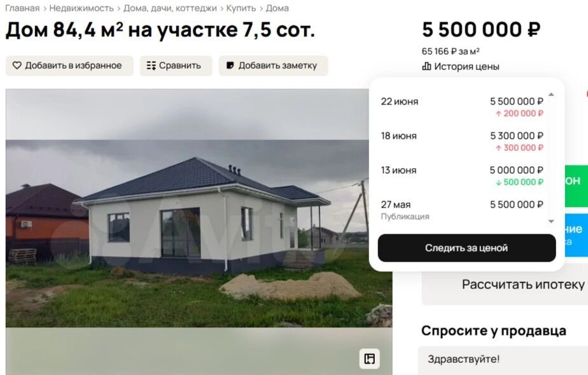This screenshot has height=375, width=588.
Task: Select the Купить breadcrumb item
Action: tap(241, 8)
